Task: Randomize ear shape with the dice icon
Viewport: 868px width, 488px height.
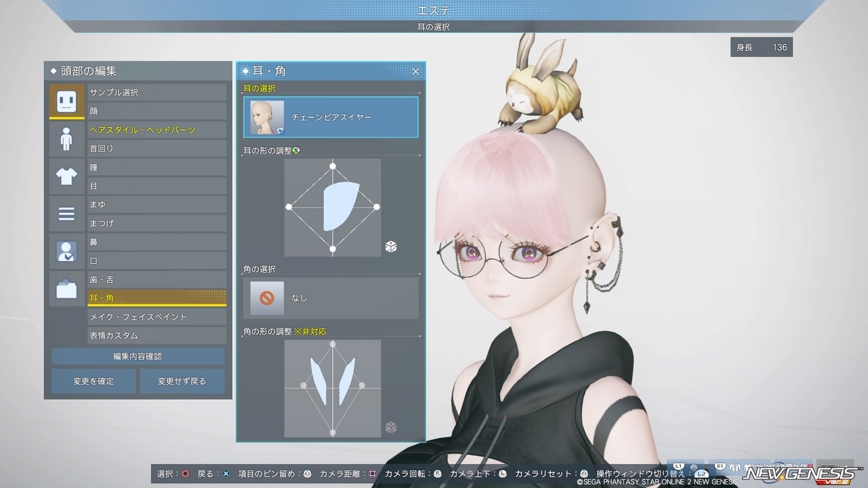Action: click(x=391, y=247)
